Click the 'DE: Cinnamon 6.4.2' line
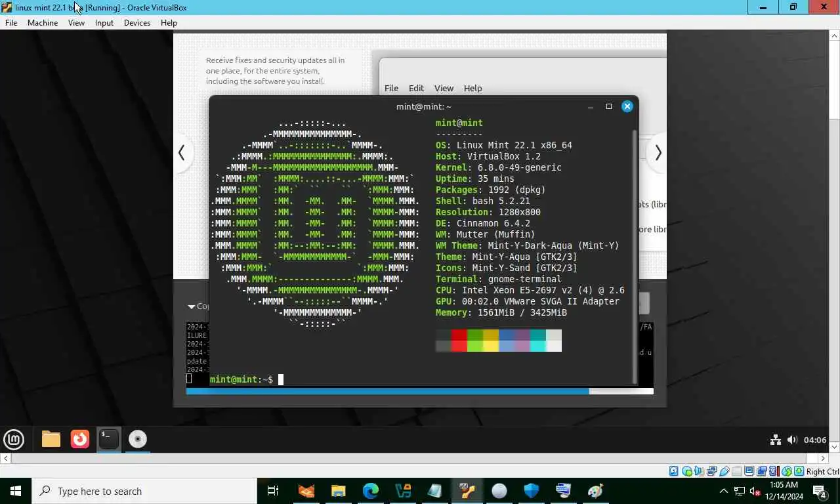The width and height of the screenshot is (840, 504). click(483, 223)
